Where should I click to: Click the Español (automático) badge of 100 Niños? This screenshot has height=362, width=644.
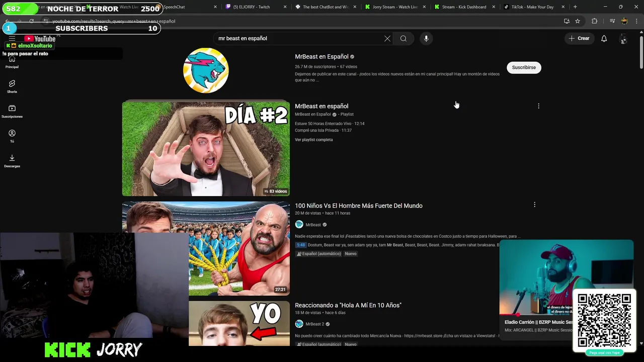[318, 254]
